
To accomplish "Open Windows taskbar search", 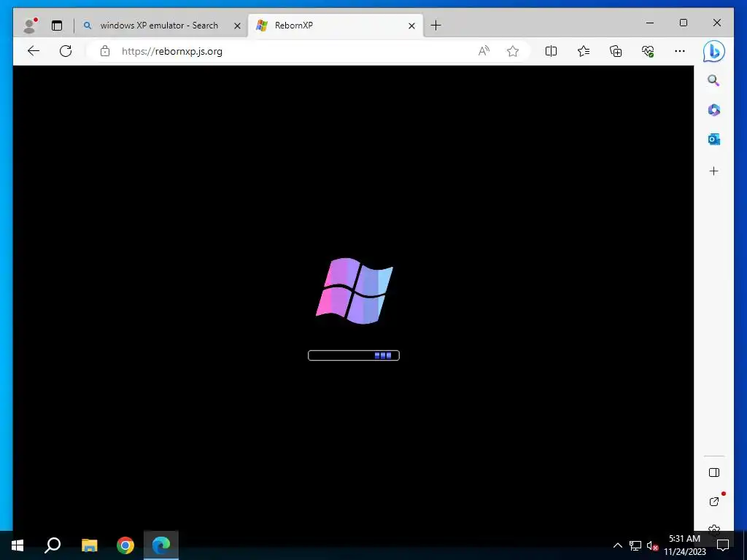I will pos(53,545).
